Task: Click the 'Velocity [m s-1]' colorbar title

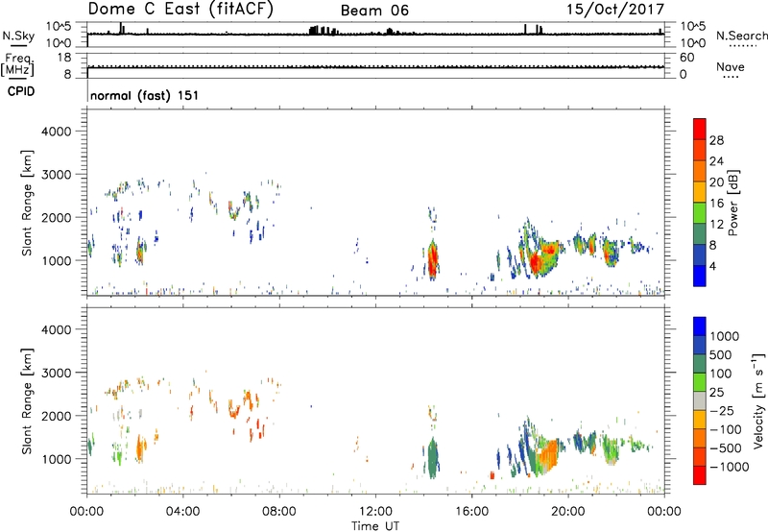Action: tap(758, 400)
